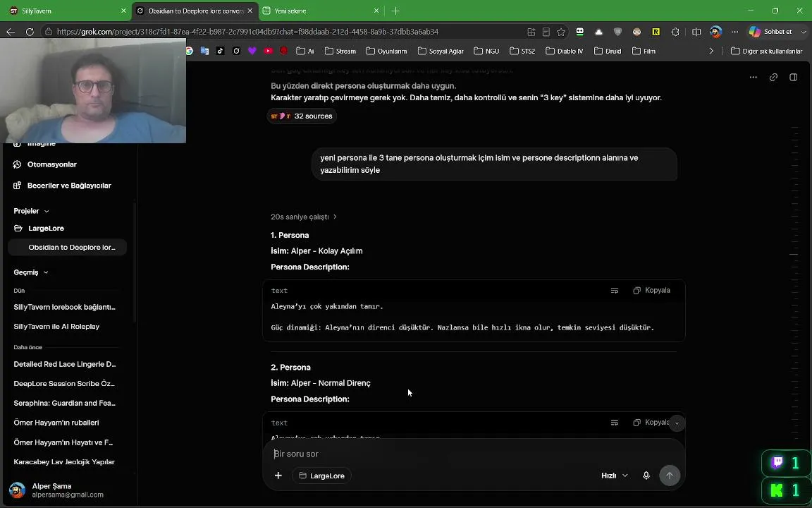Open the Kick overlay counter icon
812x508 pixels.
pyautogui.click(x=776, y=490)
